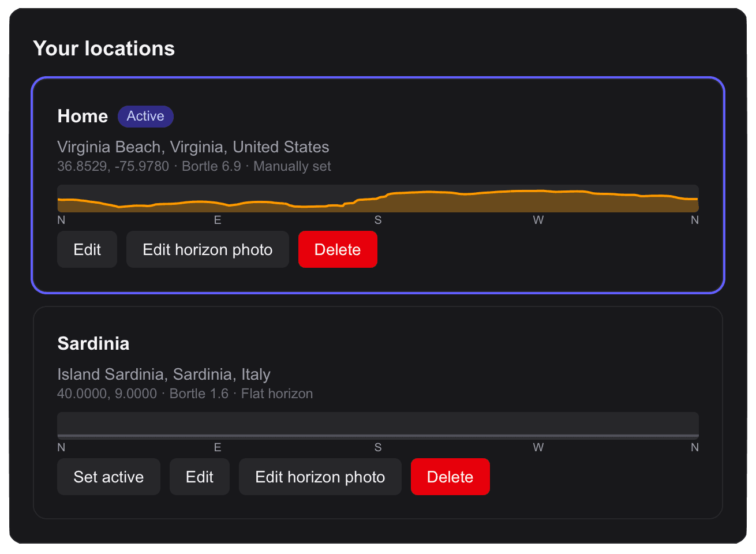
Task: Click the W compass label under Home chart
Action: pyautogui.click(x=538, y=220)
